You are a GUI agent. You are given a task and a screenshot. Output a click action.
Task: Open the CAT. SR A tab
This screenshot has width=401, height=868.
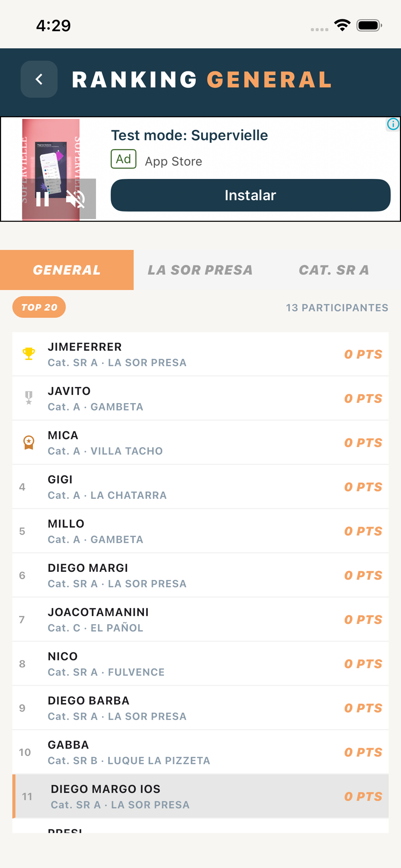pyautogui.click(x=334, y=270)
